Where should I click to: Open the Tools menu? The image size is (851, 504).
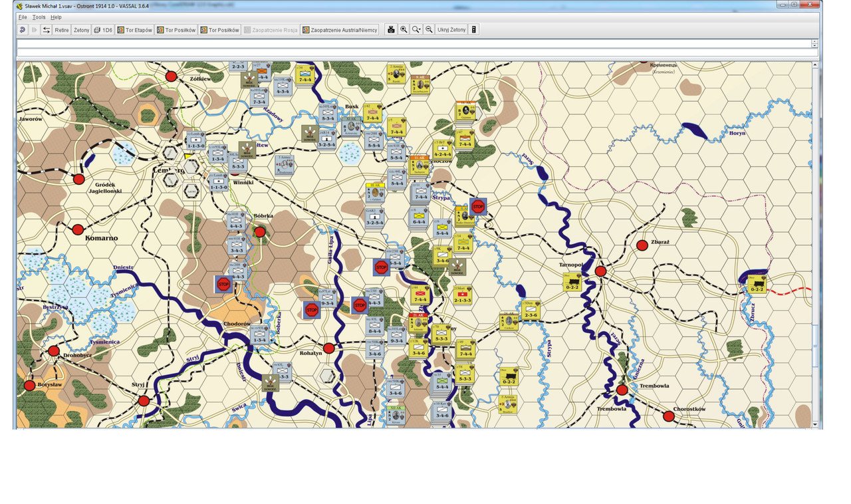39,17
